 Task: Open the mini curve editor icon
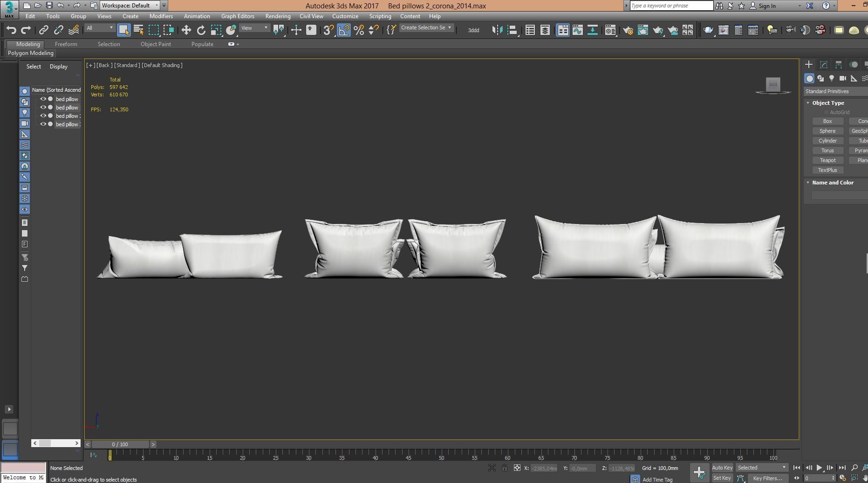click(x=94, y=455)
